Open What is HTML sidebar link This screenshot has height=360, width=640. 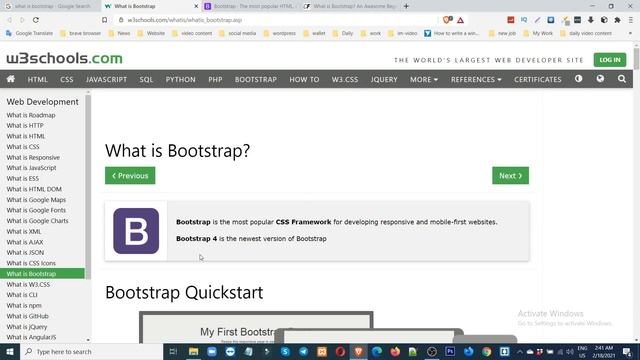[x=26, y=136]
